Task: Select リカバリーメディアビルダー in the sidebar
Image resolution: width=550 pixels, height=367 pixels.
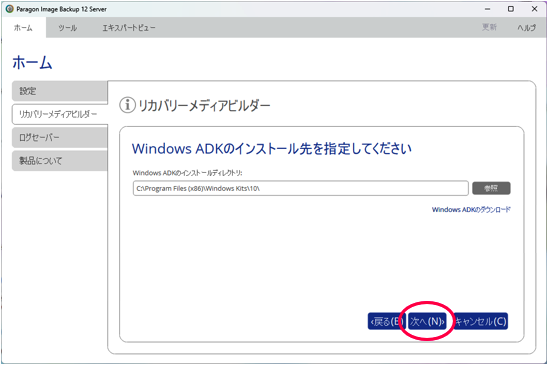Action: coord(60,114)
